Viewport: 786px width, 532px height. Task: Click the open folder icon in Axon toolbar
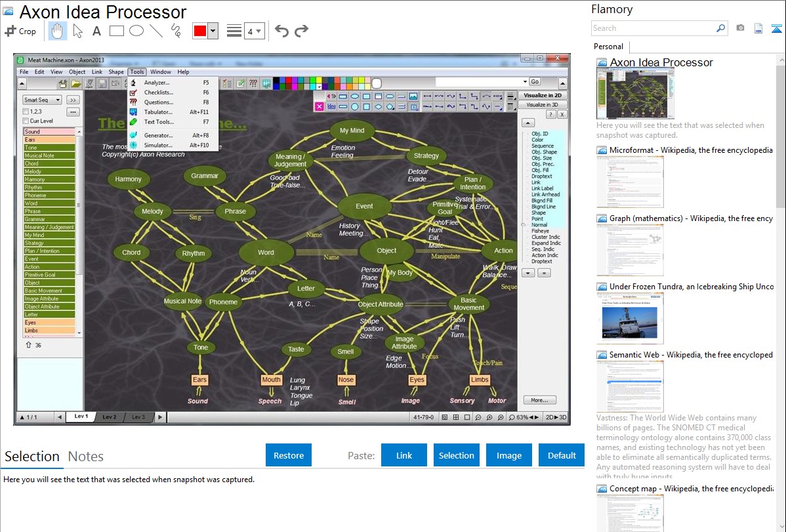pyautogui.click(x=75, y=84)
